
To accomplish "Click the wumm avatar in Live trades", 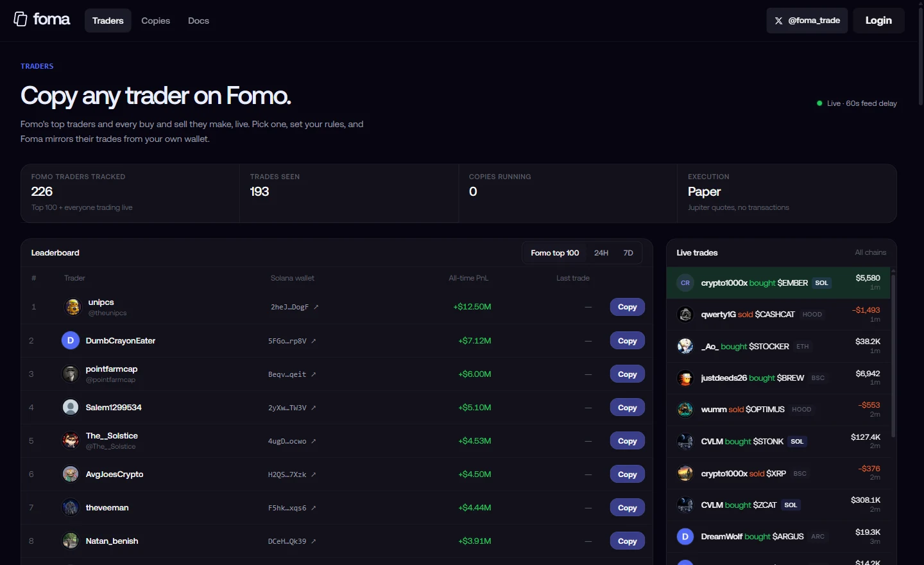I will (685, 410).
